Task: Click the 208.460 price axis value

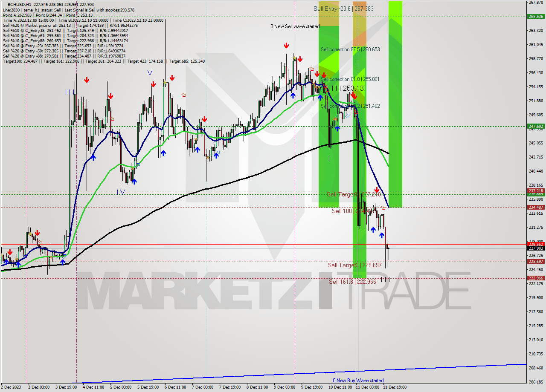Action: click(536, 368)
